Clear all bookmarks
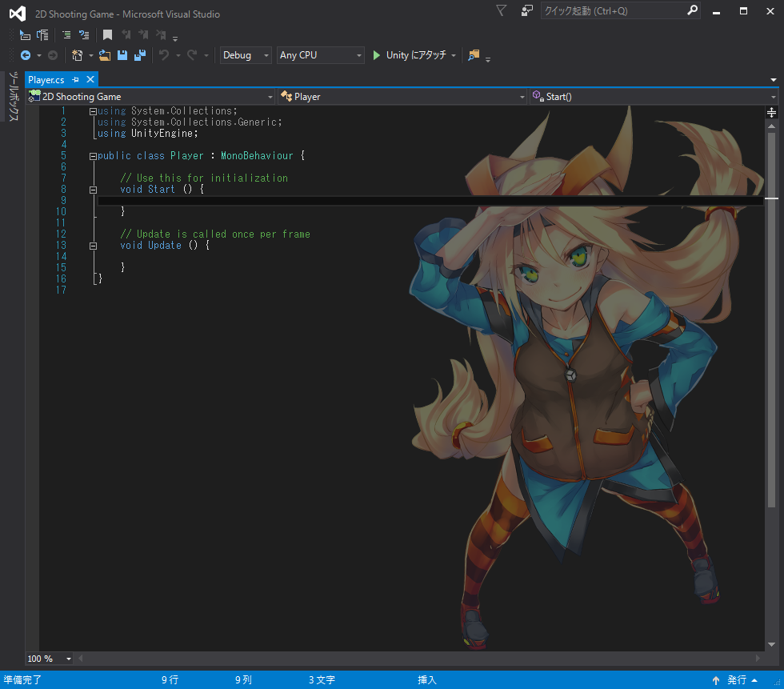This screenshot has height=689, width=784. tap(161, 34)
